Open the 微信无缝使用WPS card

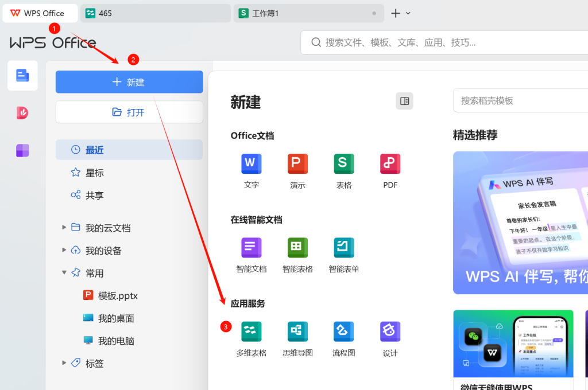[513, 350]
